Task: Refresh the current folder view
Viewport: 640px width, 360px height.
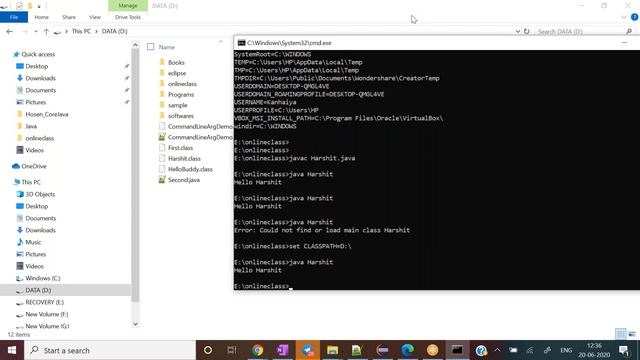Action: pyautogui.click(x=527, y=31)
